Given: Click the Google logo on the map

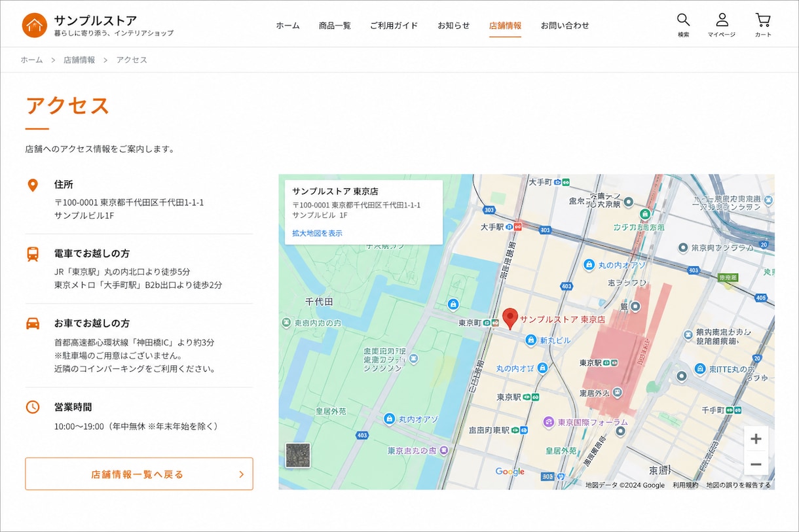Looking at the screenshot, I should pyautogui.click(x=510, y=472).
